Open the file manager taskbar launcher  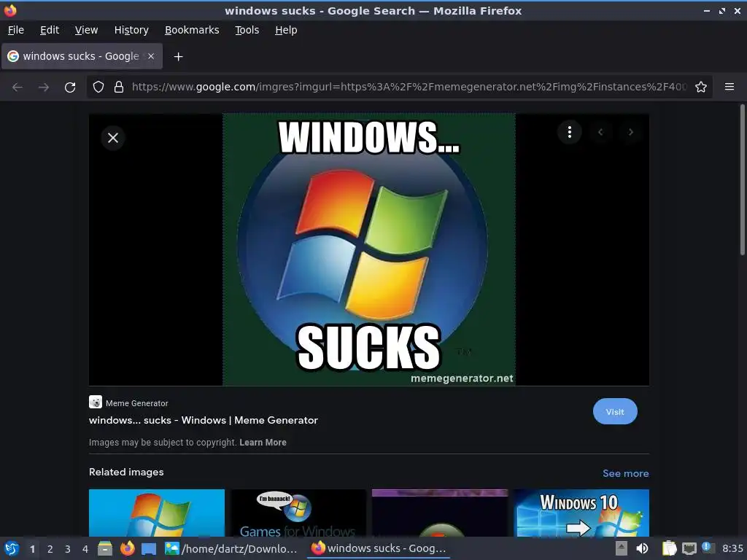pos(105,548)
